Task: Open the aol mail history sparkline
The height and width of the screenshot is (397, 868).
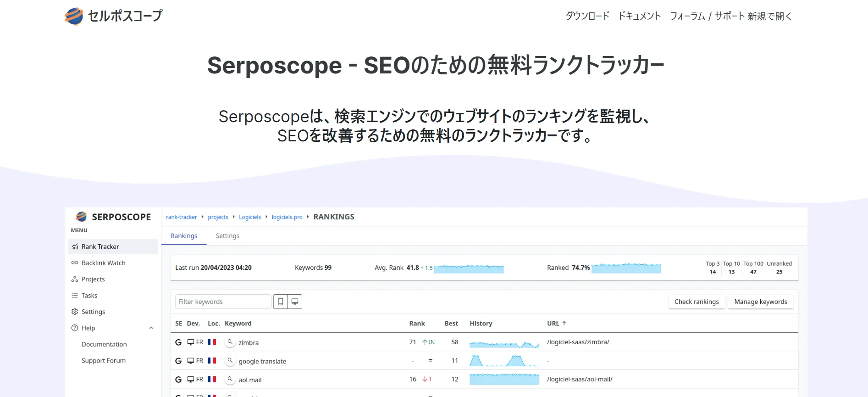Action: pyautogui.click(x=504, y=379)
